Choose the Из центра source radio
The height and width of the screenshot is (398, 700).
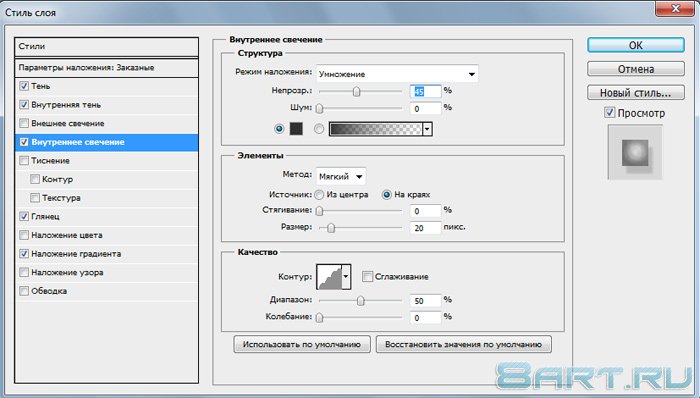(319, 195)
